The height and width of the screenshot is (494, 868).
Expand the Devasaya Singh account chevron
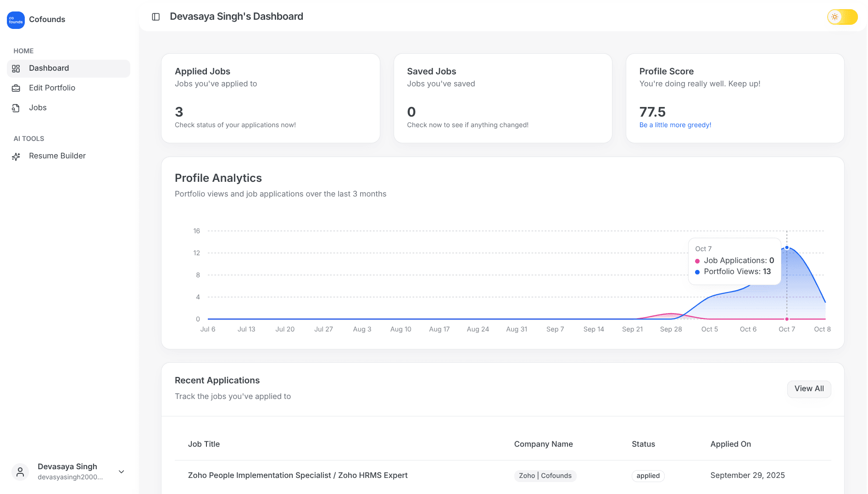click(x=122, y=472)
